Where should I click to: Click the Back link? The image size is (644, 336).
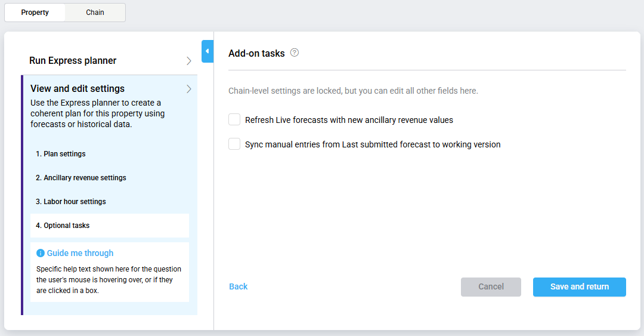238,287
